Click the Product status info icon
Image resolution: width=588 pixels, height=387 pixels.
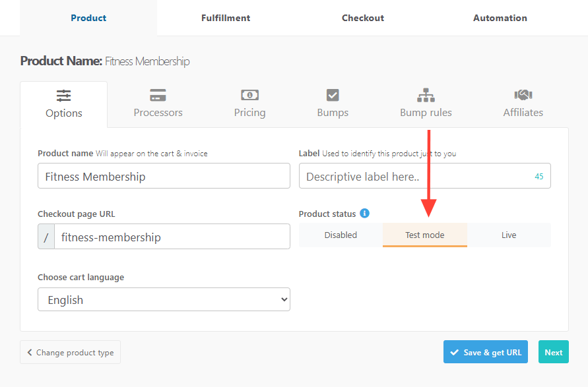(364, 214)
